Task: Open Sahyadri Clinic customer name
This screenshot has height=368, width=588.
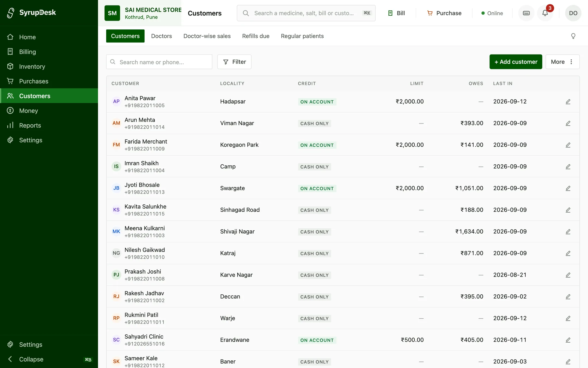Action: coord(144,337)
